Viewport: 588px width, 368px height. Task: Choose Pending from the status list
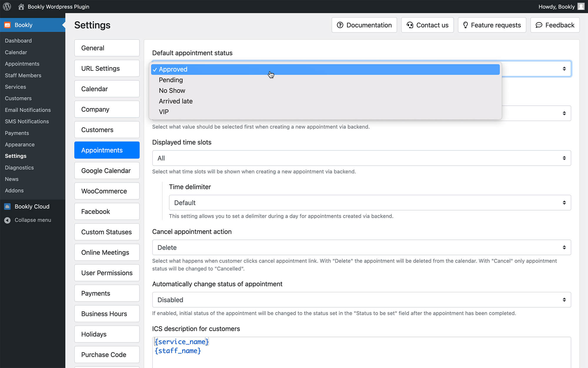[325, 80]
